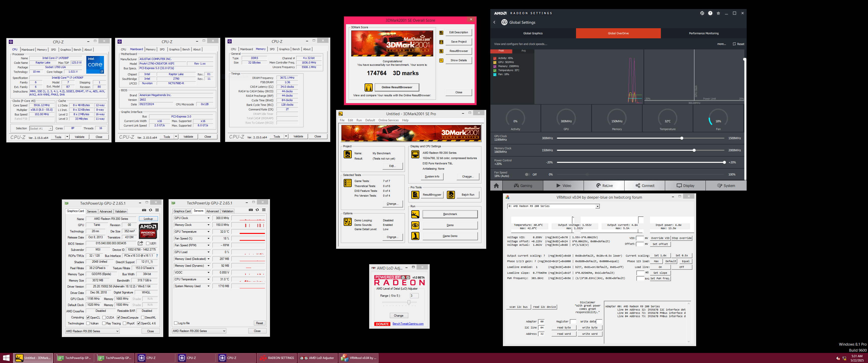868x363 pixels.
Task: Click the Lookup button in GPU-Z
Action: [x=148, y=219]
